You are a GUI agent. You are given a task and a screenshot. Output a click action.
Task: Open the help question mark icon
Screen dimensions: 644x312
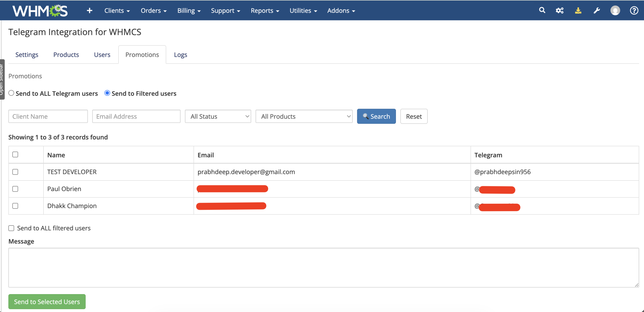point(634,11)
